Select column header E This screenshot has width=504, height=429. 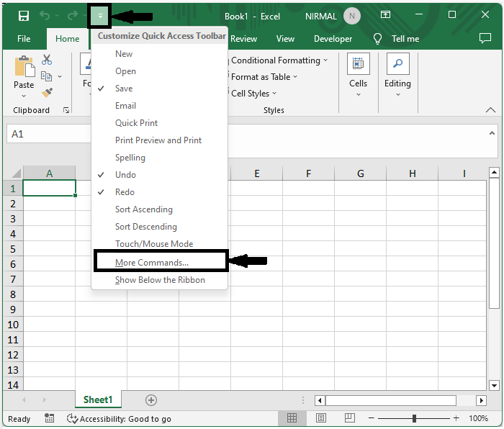click(x=257, y=173)
